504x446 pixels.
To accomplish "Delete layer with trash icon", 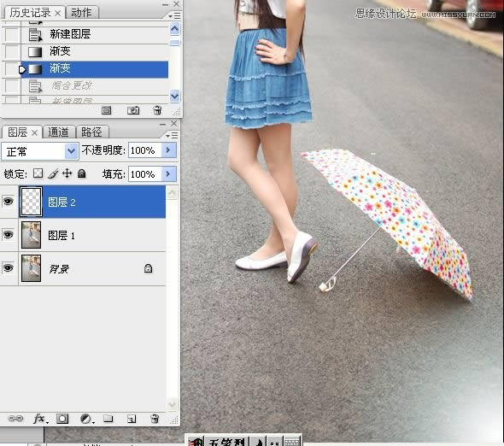I will 155,419.
